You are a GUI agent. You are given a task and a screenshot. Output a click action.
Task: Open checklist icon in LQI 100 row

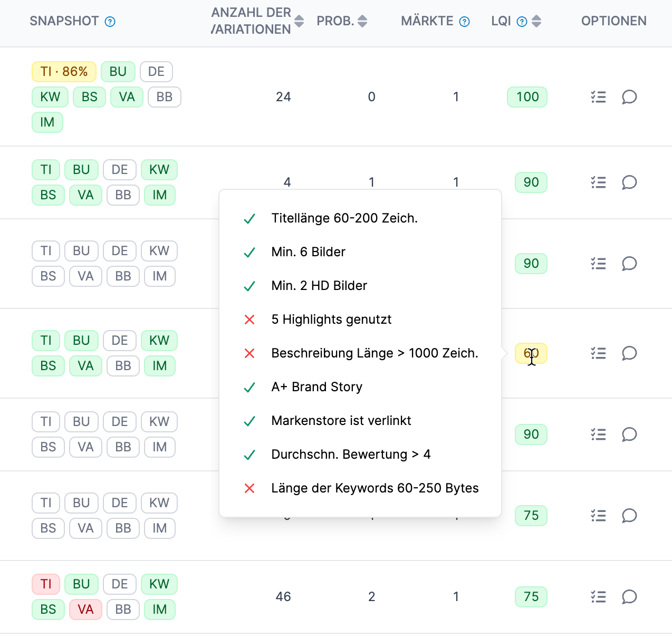pyautogui.click(x=598, y=97)
